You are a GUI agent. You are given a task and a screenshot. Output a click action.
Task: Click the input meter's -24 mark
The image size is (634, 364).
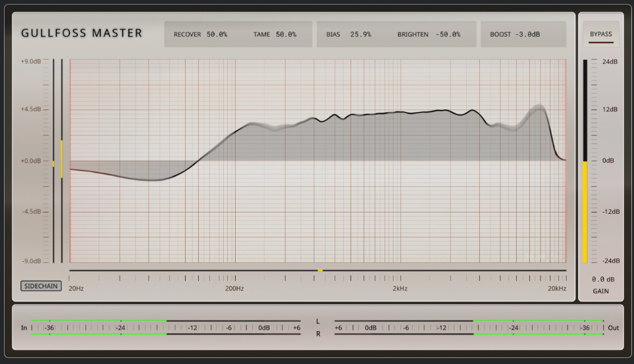point(120,328)
